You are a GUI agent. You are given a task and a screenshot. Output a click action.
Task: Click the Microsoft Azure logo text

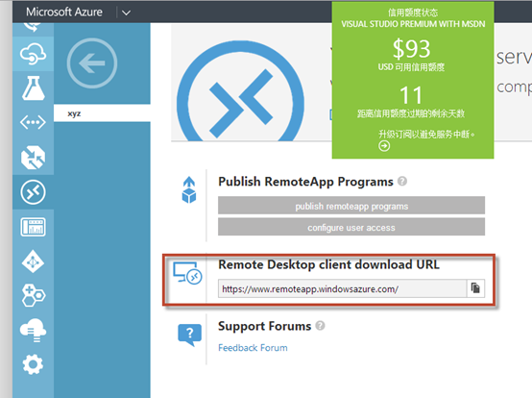point(64,12)
